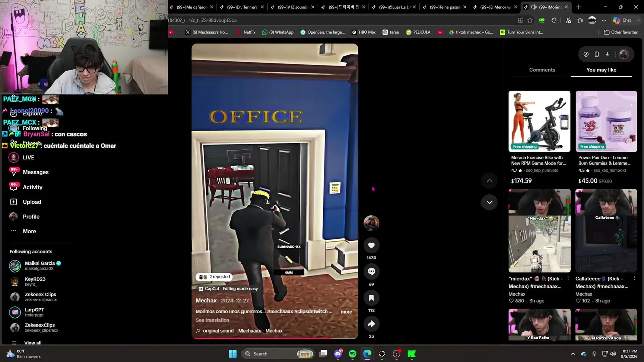Share the video using the arrow icon
Image resolution: width=644 pixels, height=362 pixels.
(371, 324)
